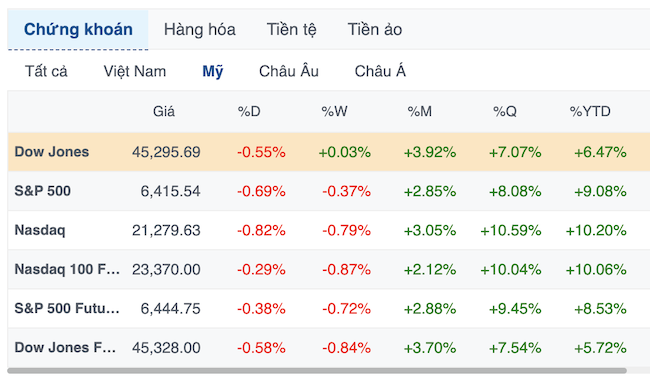The image size is (650, 382).
Task: Click the %D column header
Action: point(249,111)
